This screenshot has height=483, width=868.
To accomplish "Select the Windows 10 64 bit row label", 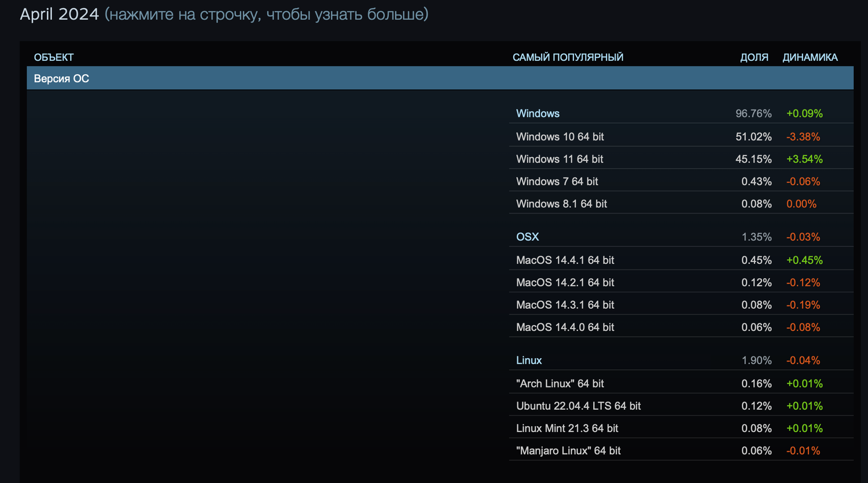I will coord(560,137).
